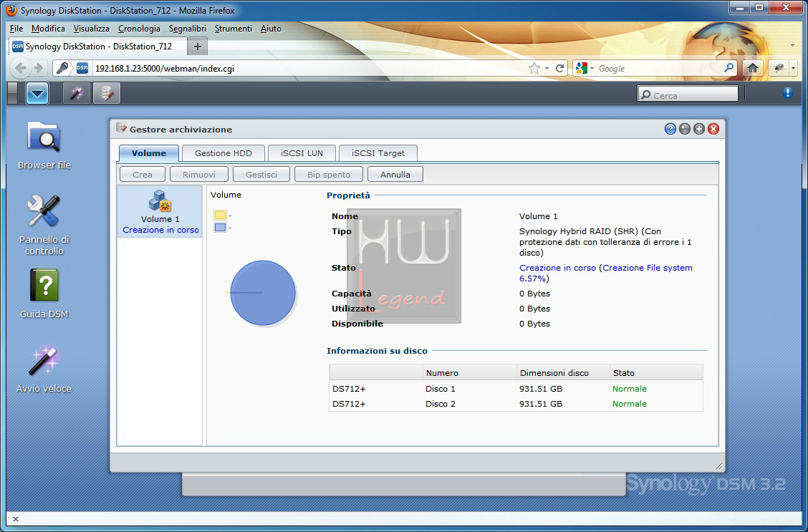Open the DSM main menu dropdown button
This screenshot has width=808, height=532.
pos(37,94)
